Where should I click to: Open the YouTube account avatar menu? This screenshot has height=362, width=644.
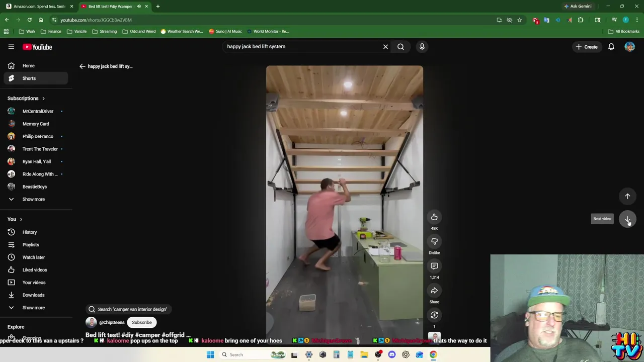click(x=629, y=47)
